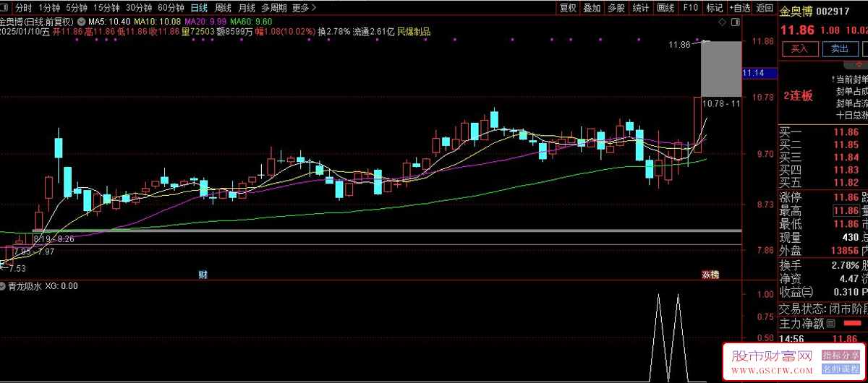Image resolution: width=868 pixels, height=383 pixels.
Task: Click the diamond icon above the chart
Action: coord(722,23)
